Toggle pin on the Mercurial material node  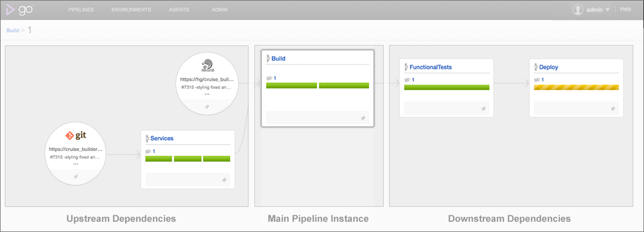pyautogui.click(x=207, y=107)
